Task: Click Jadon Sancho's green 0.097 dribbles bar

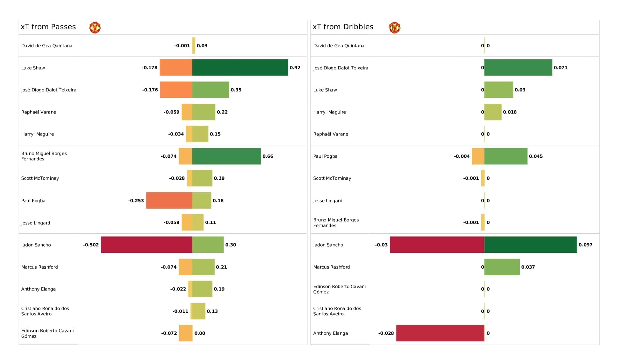Action: pos(530,245)
